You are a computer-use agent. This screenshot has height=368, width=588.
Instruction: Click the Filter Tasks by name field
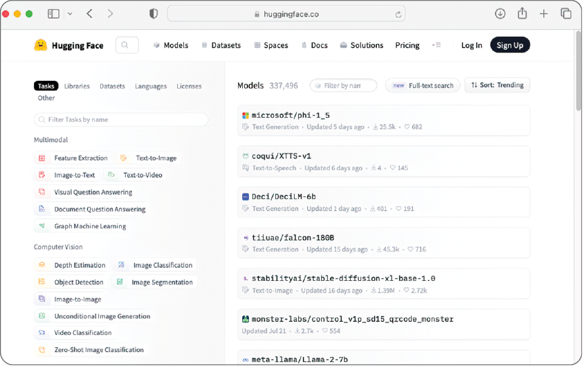pyautogui.click(x=121, y=120)
